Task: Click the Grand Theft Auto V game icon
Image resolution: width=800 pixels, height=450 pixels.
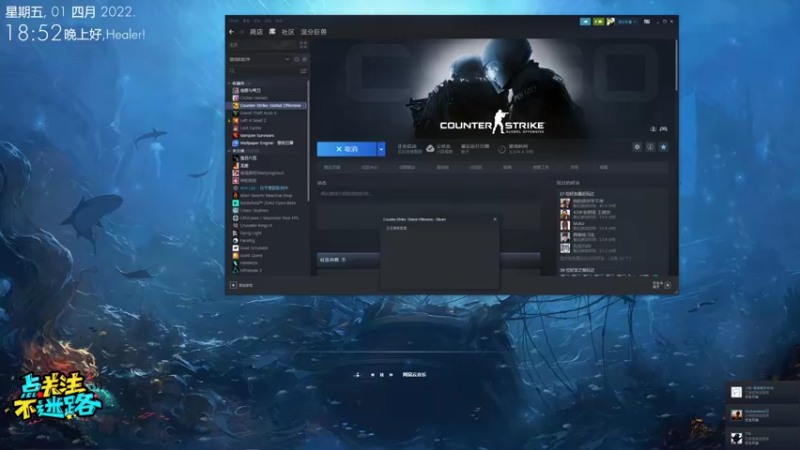Action: [x=236, y=113]
